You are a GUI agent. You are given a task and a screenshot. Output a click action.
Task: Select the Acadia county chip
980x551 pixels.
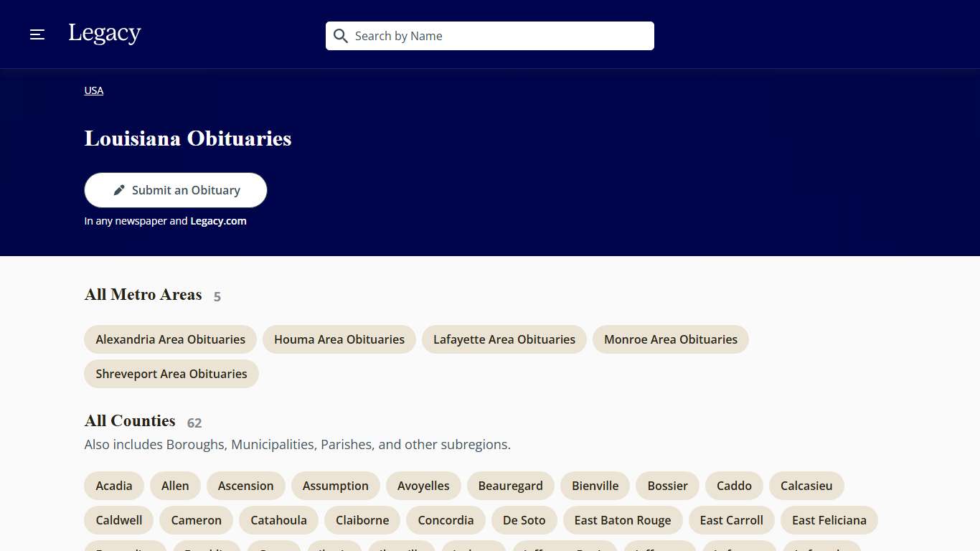pos(114,486)
